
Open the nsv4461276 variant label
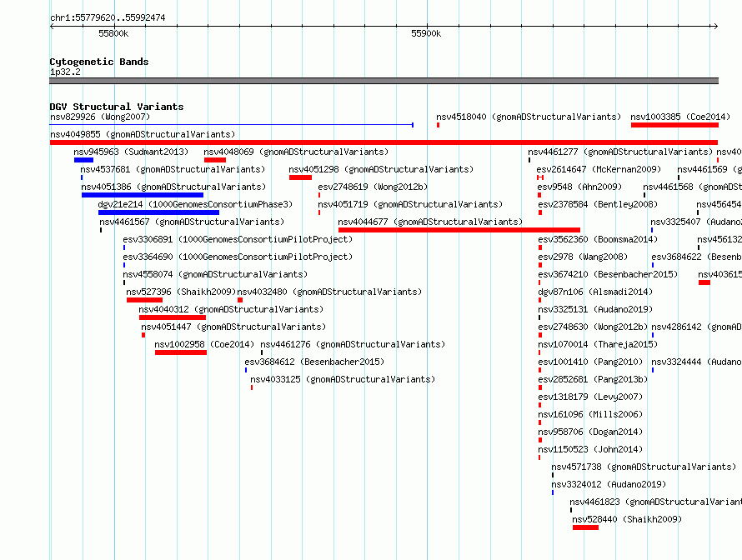coord(353,344)
